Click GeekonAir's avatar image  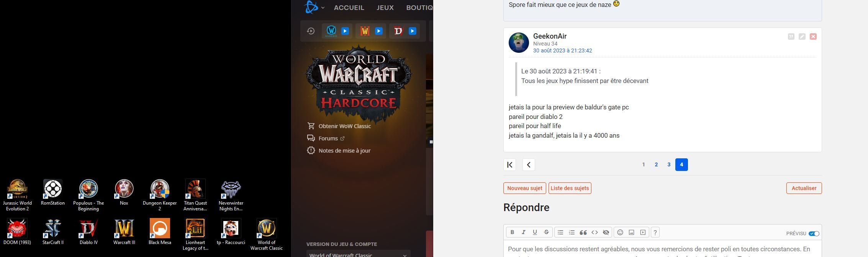coord(519,42)
